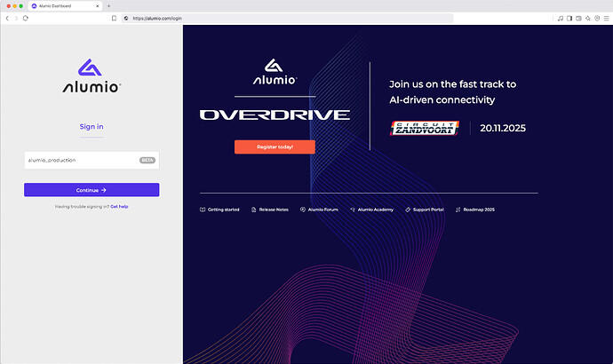Screen dimensions: 613x364
Task: Open the Get help link
Action: tap(119, 206)
